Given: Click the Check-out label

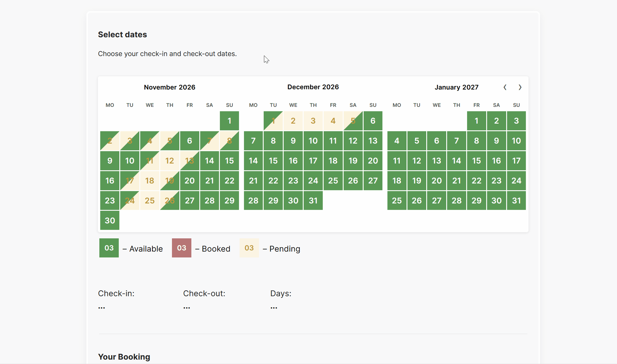Looking at the screenshot, I should (204, 294).
